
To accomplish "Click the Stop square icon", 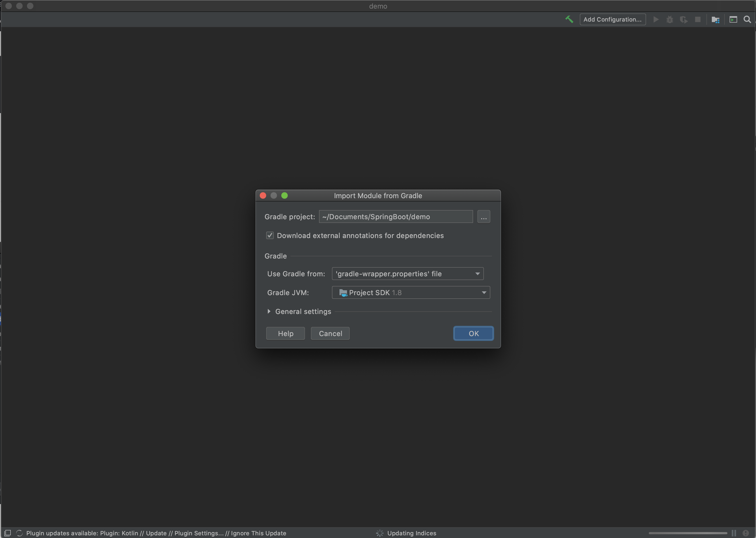I will 698,19.
